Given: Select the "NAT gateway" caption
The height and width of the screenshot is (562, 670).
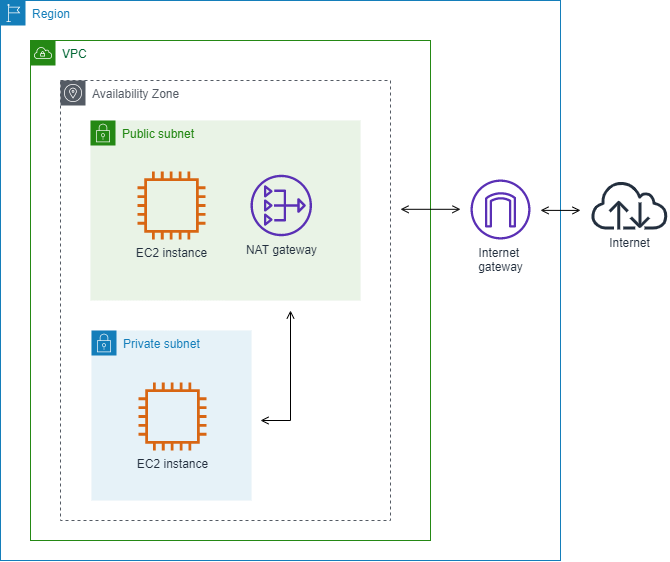Looking at the screenshot, I should 281,250.
